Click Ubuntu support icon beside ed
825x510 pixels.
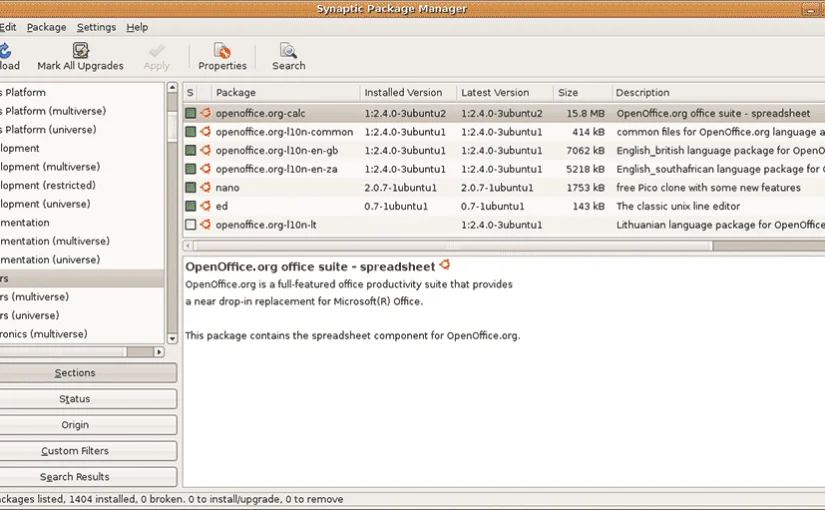[x=205, y=206]
